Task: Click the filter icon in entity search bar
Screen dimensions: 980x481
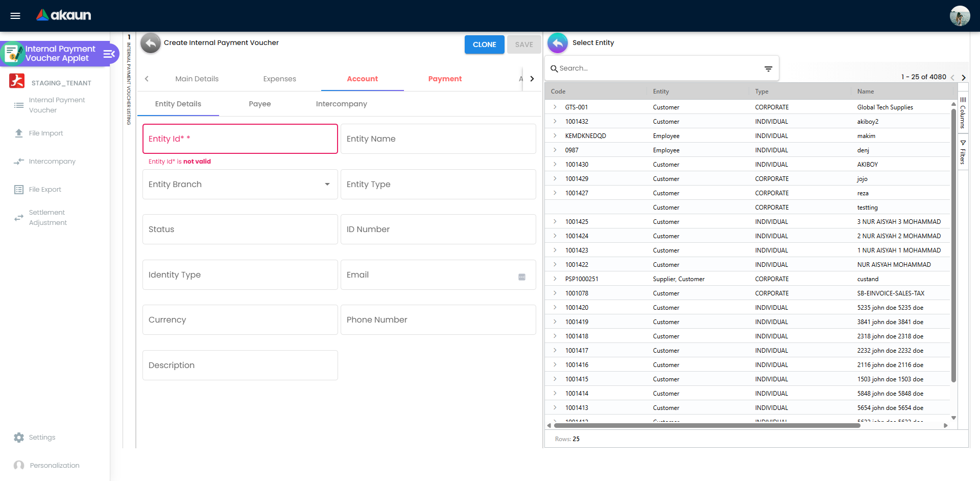Action: pyautogui.click(x=769, y=68)
